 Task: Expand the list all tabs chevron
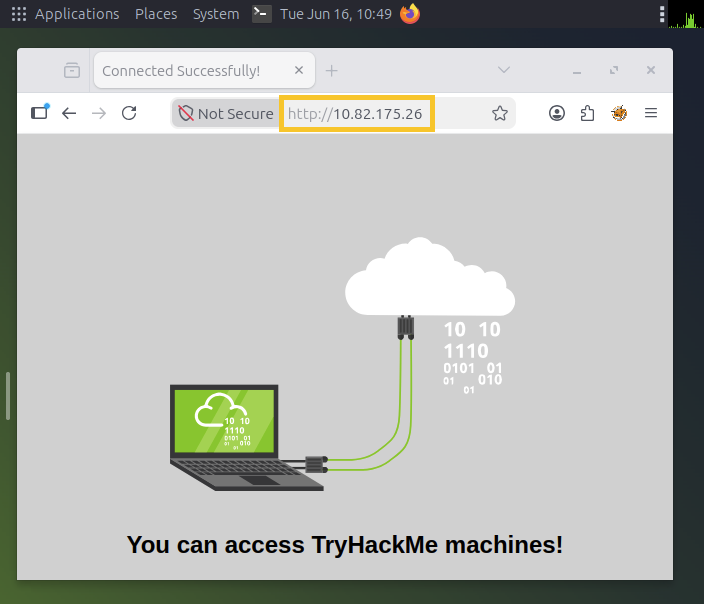click(x=504, y=70)
